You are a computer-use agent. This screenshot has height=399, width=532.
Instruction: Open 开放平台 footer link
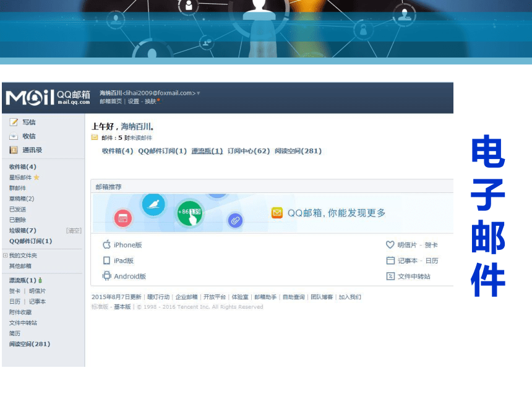215,297
